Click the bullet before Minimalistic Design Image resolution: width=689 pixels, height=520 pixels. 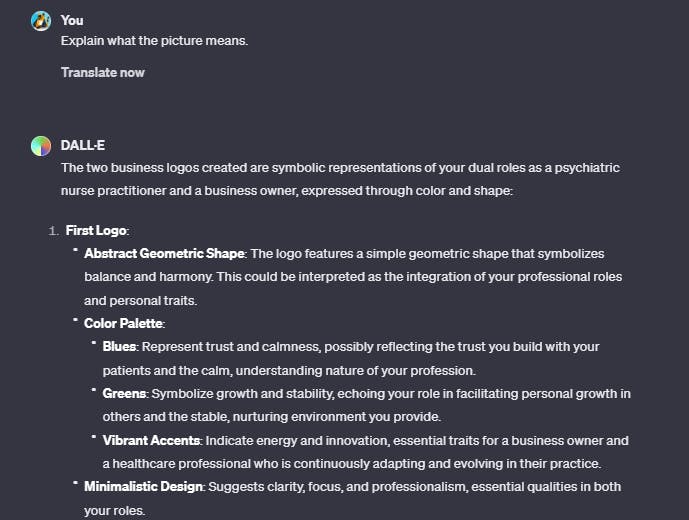coord(75,485)
